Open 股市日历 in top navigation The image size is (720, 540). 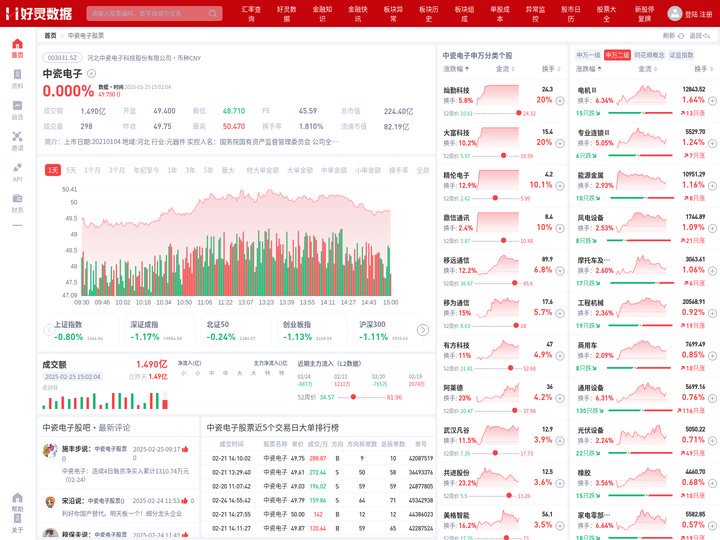571,14
